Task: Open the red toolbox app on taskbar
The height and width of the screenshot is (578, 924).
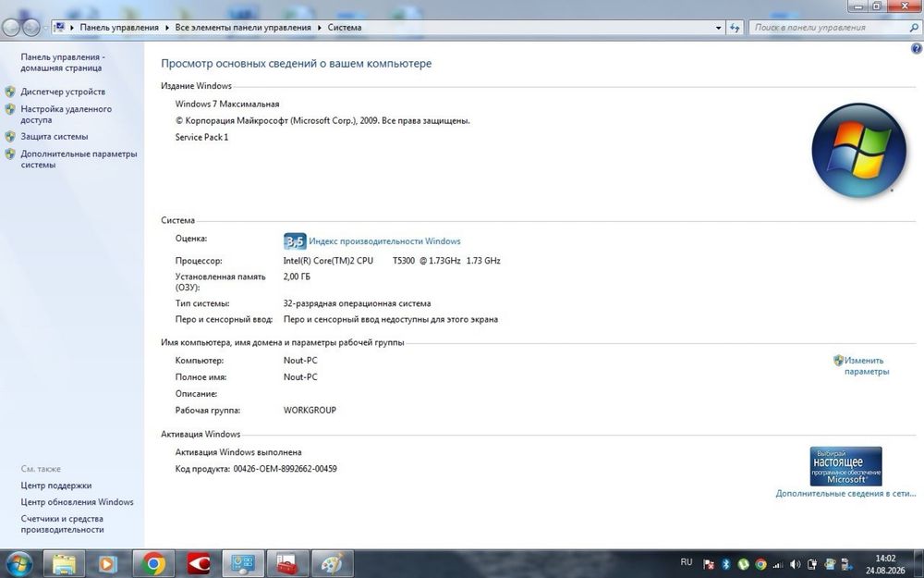Action: pyautogui.click(x=287, y=564)
